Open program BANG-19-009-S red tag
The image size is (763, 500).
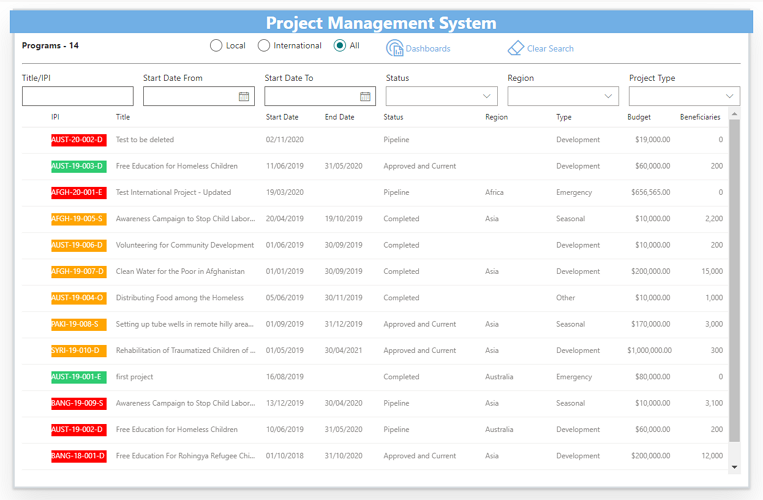[x=79, y=403]
